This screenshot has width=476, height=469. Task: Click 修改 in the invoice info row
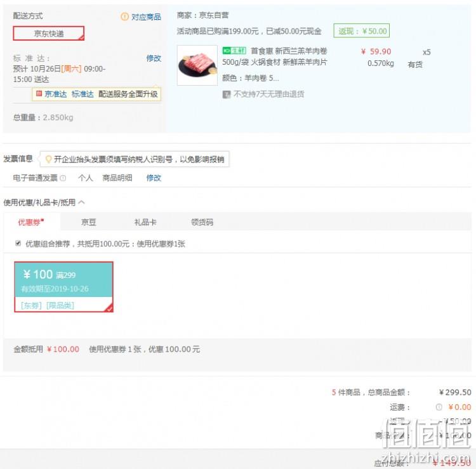coord(154,178)
